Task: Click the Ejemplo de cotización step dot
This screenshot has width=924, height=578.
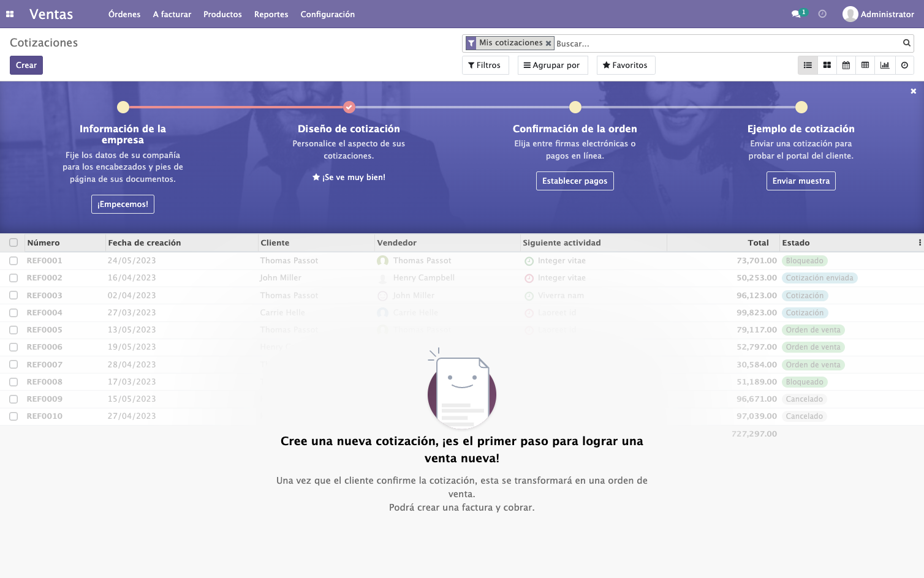Action: (801, 107)
